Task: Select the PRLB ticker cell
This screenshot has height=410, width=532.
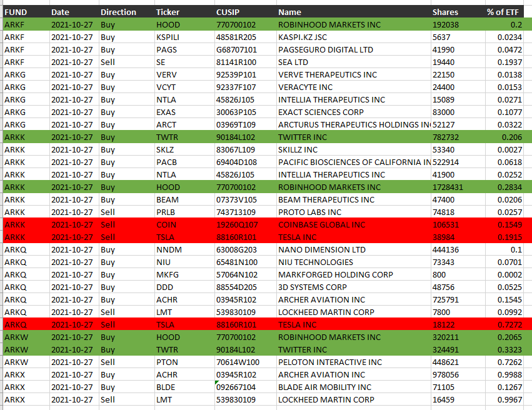Action: [166, 212]
